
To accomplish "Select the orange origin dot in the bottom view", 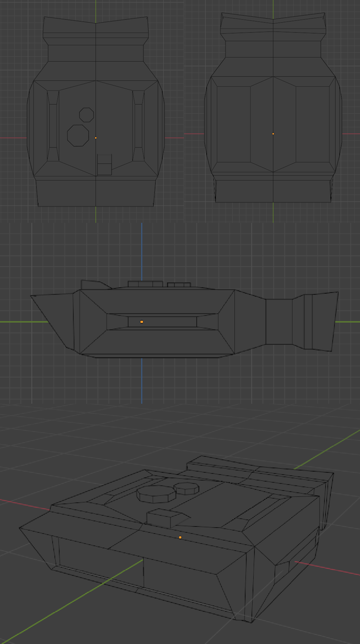I will [x=273, y=134].
